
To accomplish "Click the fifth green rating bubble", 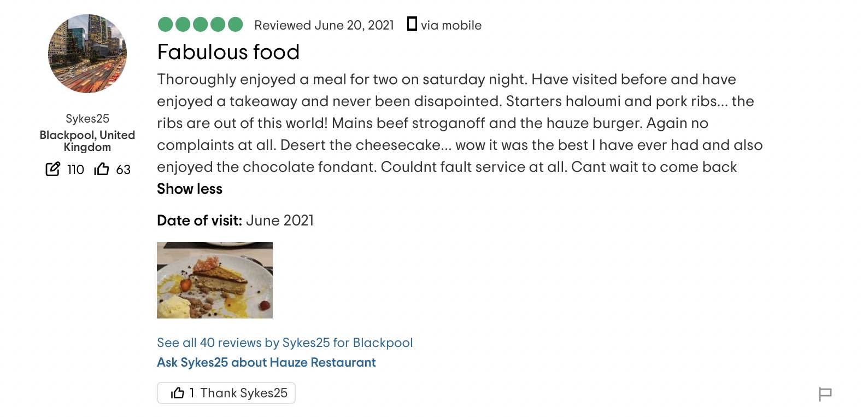I will click(236, 25).
